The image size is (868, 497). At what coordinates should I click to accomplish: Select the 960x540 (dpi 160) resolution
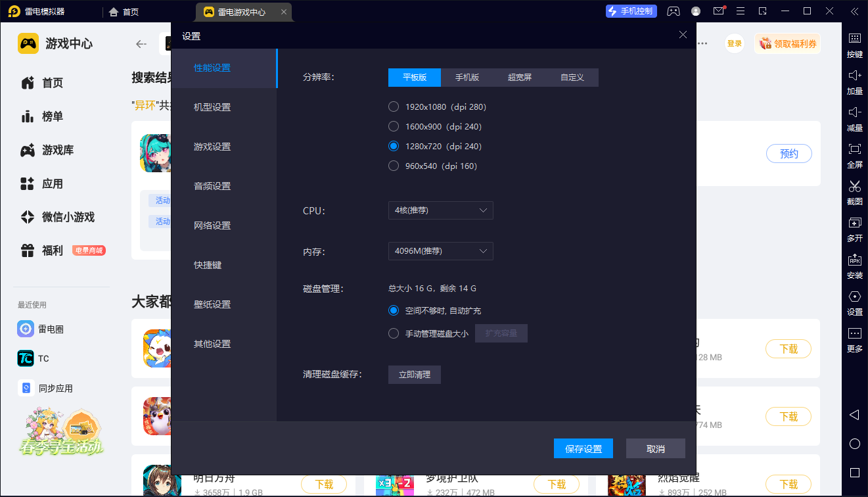[433, 166]
